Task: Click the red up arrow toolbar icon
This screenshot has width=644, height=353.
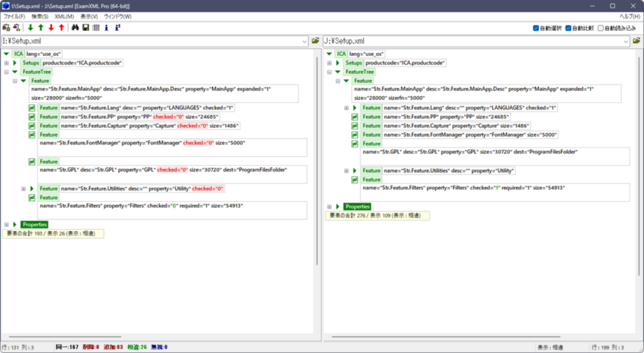Action: [x=62, y=28]
